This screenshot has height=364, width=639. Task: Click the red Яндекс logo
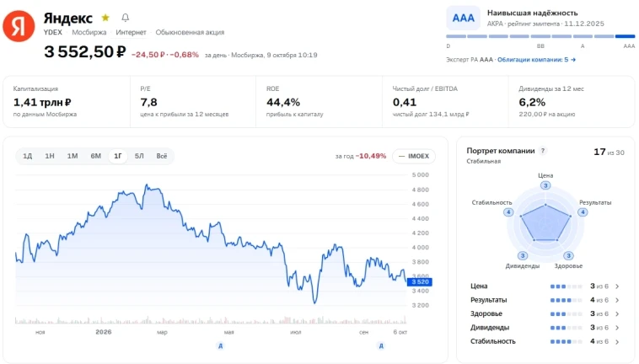(x=19, y=26)
